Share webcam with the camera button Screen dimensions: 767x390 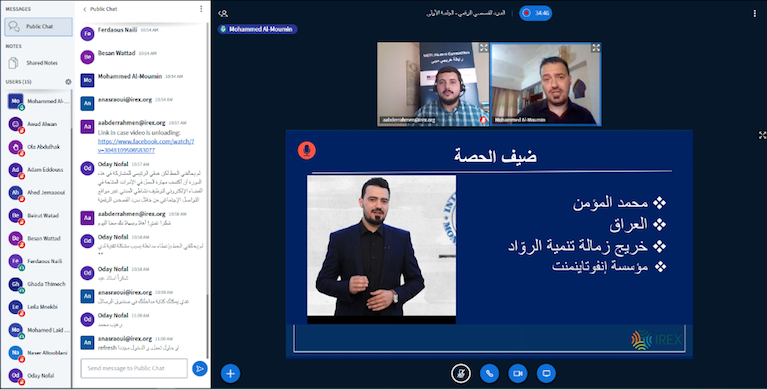pyautogui.click(x=518, y=373)
